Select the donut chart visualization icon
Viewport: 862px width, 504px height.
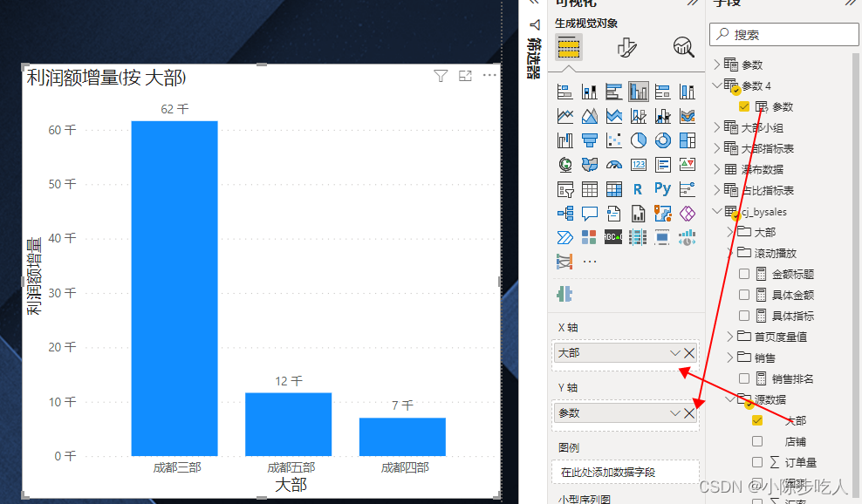pyautogui.click(x=661, y=140)
